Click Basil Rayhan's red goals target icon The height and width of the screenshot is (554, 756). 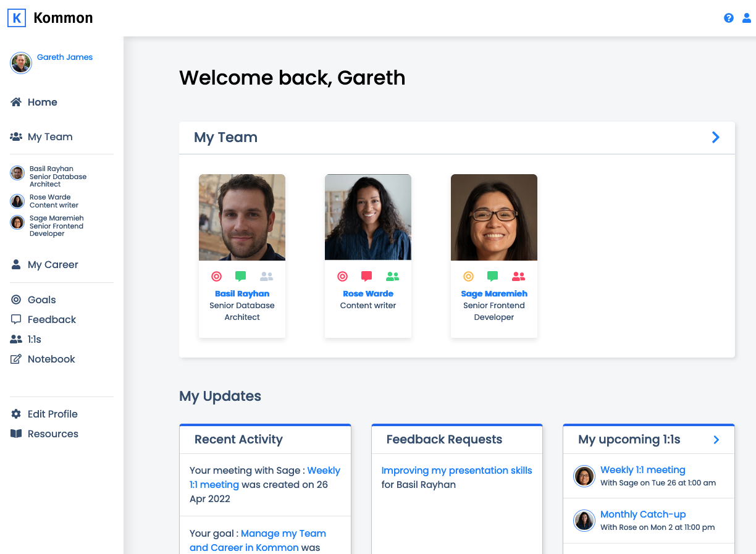(216, 276)
